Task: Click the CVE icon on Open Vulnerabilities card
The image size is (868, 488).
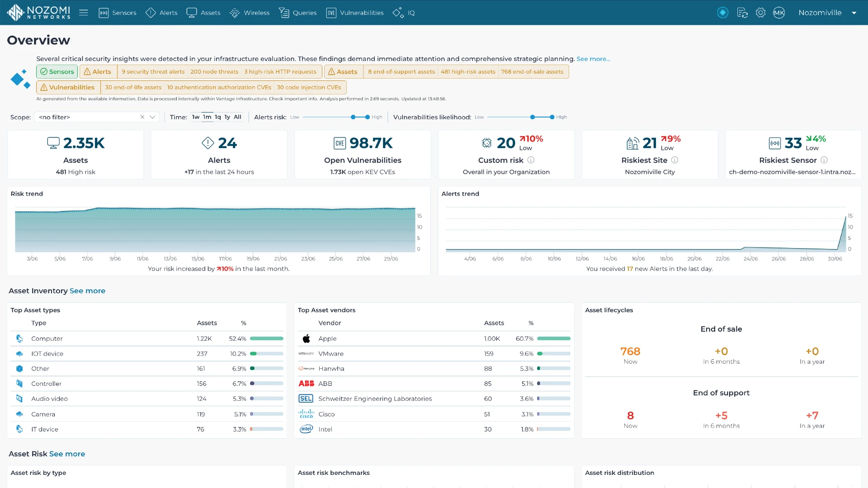Action: [x=340, y=143]
